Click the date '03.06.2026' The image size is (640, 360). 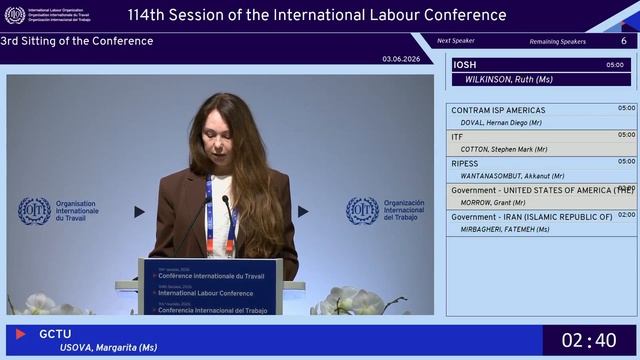tap(401, 59)
